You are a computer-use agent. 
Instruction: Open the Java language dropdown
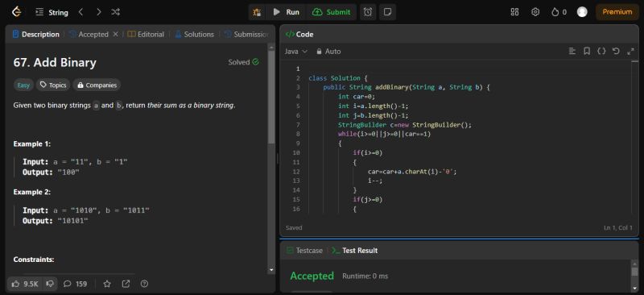click(296, 52)
